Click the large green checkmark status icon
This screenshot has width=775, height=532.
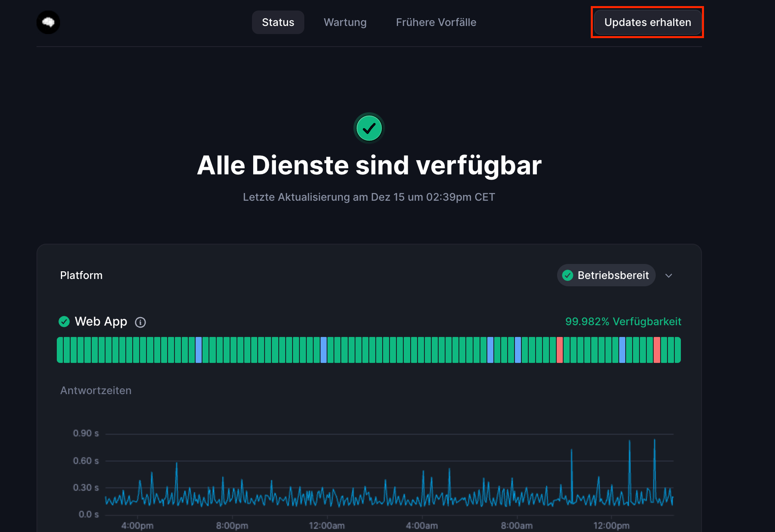coord(369,129)
